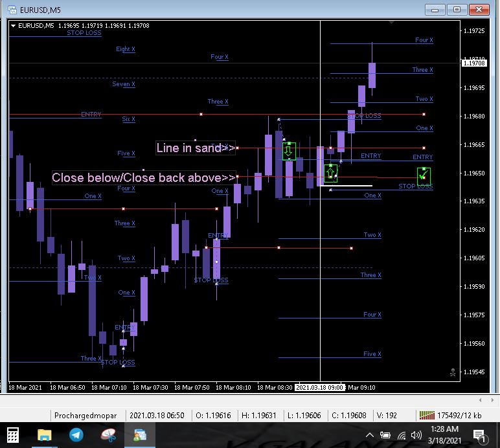Select the short white horizontal line segment
Viewport: 500px width, 448px height.
coord(347,186)
